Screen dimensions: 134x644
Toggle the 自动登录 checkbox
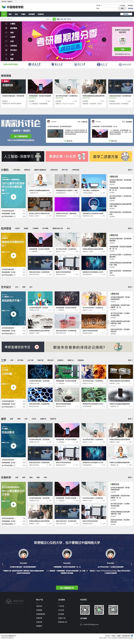tap(119, 6)
